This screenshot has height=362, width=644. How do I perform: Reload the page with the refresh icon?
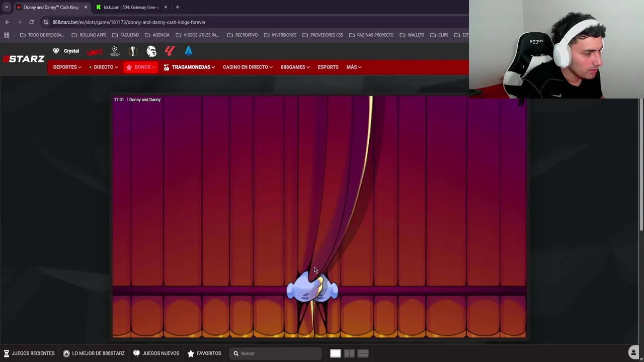point(31,22)
